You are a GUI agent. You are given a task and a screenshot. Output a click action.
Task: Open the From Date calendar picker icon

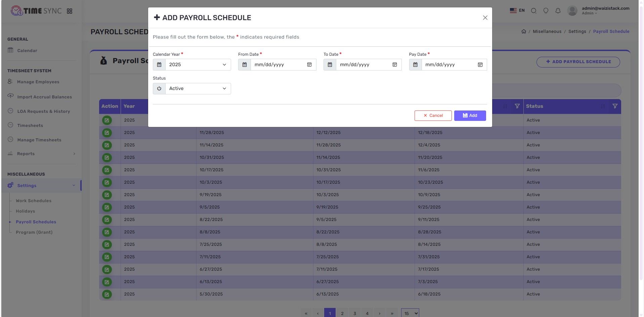point(309,64)
